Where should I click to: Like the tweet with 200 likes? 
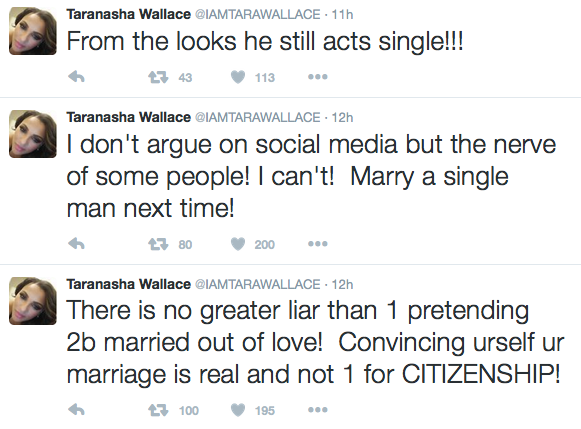tap(238, 244)
